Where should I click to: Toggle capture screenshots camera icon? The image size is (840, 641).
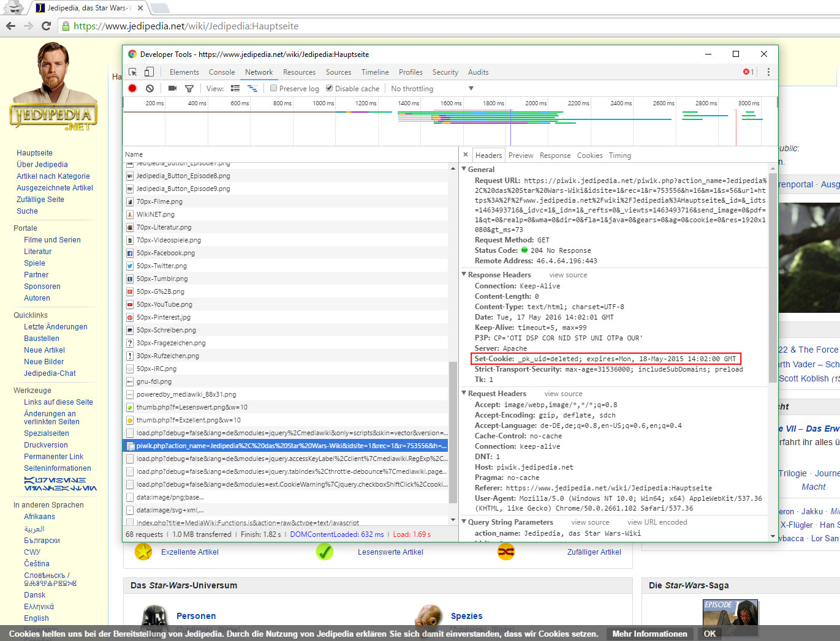pos(172,88)
